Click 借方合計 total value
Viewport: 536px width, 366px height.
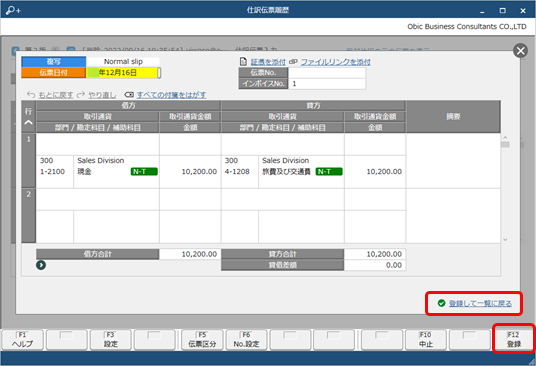point(190,254)
